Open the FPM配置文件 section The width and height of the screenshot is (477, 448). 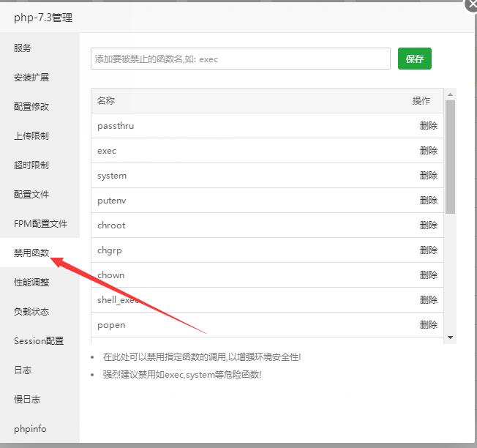coord(40,224)
